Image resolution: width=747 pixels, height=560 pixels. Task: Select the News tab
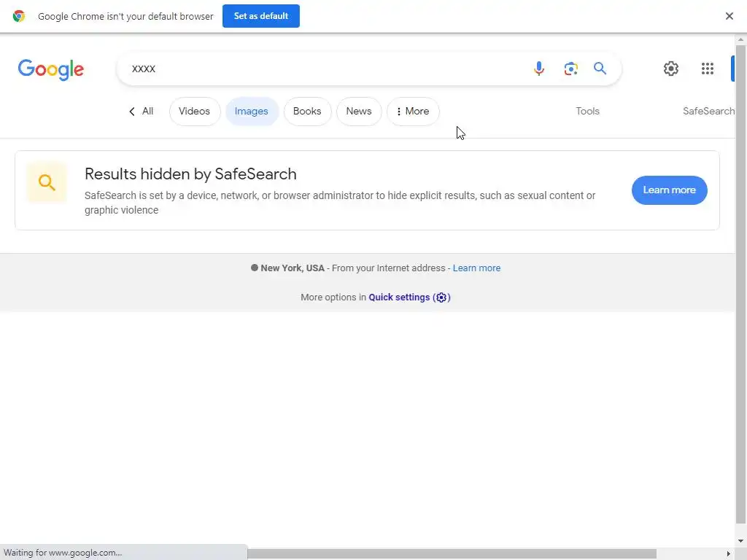[x=359, y=112]
